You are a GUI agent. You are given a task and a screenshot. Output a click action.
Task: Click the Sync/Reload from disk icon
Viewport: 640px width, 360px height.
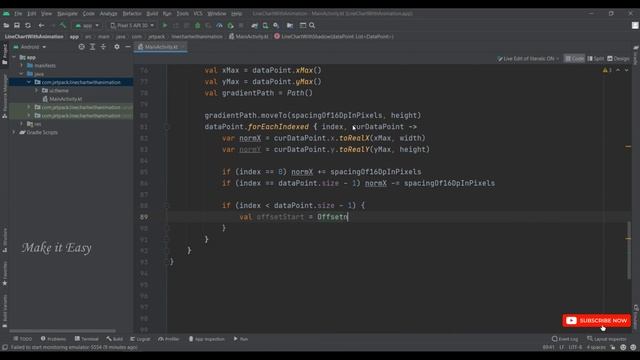click(x=28, y=25)
